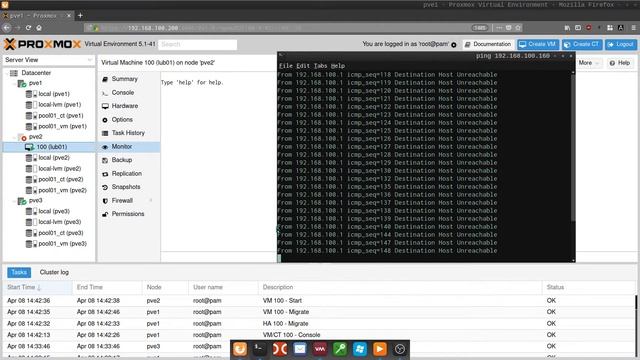Click the pve3 node server icon
The width and height of the screenshot is (640, 360).
click(22, 201)
